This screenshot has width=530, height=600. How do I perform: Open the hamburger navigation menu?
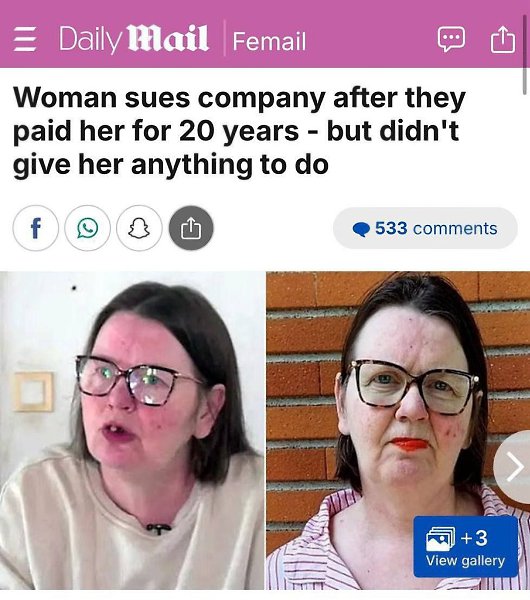pyautogui.click(x=25, y=39)
